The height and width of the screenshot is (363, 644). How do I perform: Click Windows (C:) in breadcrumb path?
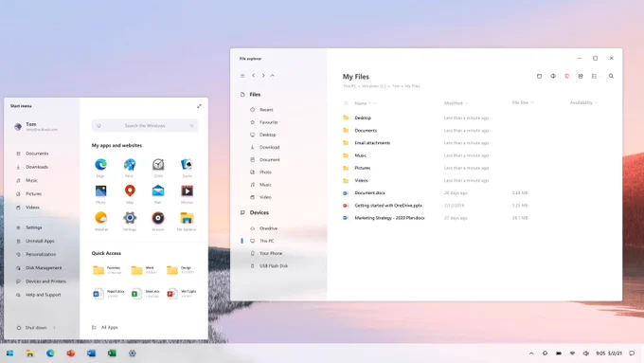click(x=374, y=86)
